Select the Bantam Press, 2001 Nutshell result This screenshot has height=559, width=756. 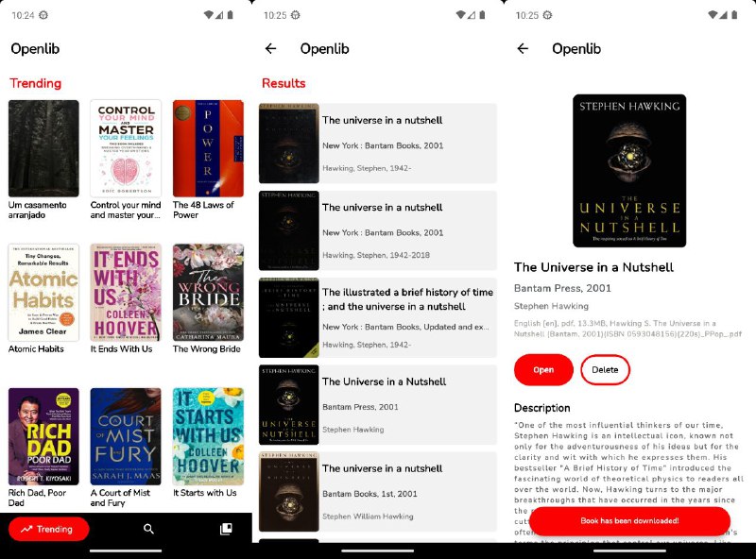[377, 405]
